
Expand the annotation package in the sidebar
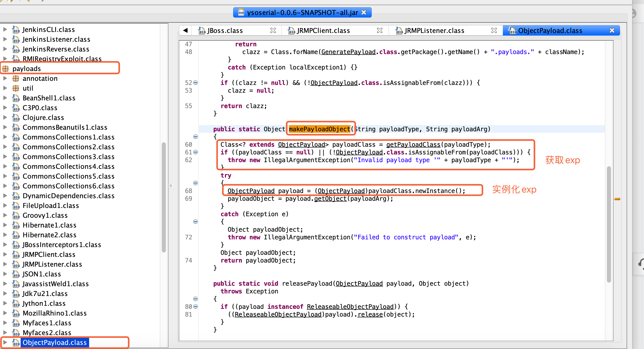(x=6, y=78)
